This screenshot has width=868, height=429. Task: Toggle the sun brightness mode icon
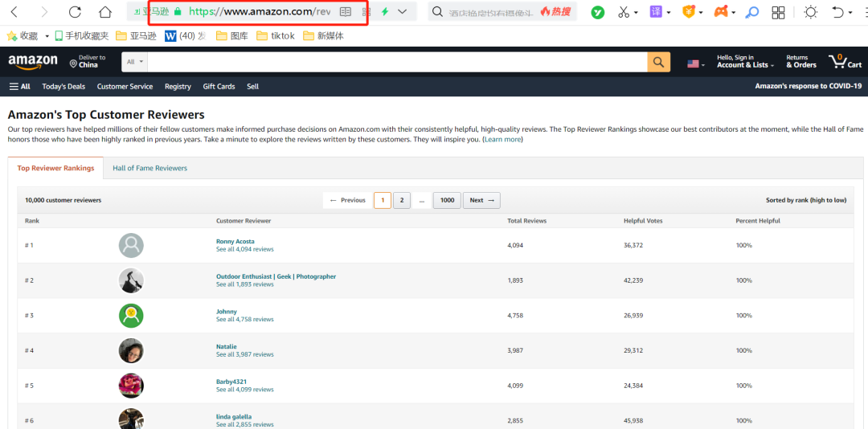point(810,12)
